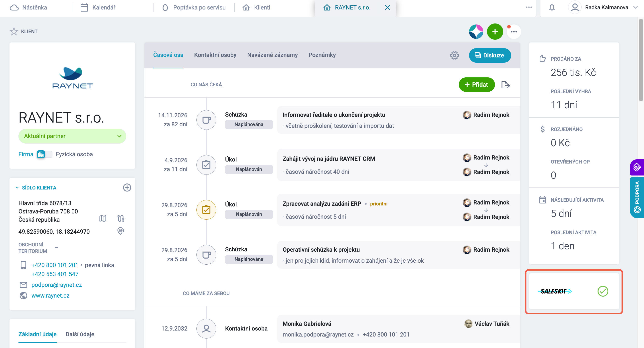The height and width of the screenshot is (348, 644).
Task: Add a new address with the plus circle
Action: click(127, 187)
